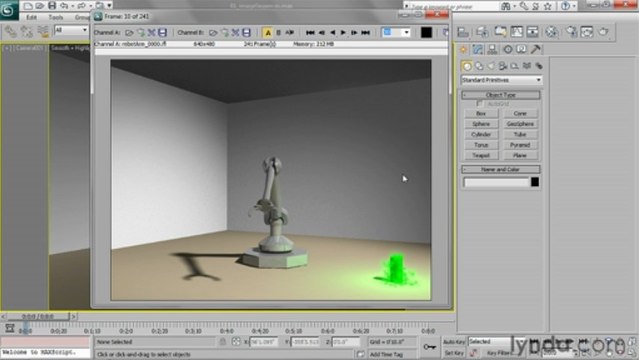
Task: Jump to first frame in RAM Player
Action: (310, 32)
